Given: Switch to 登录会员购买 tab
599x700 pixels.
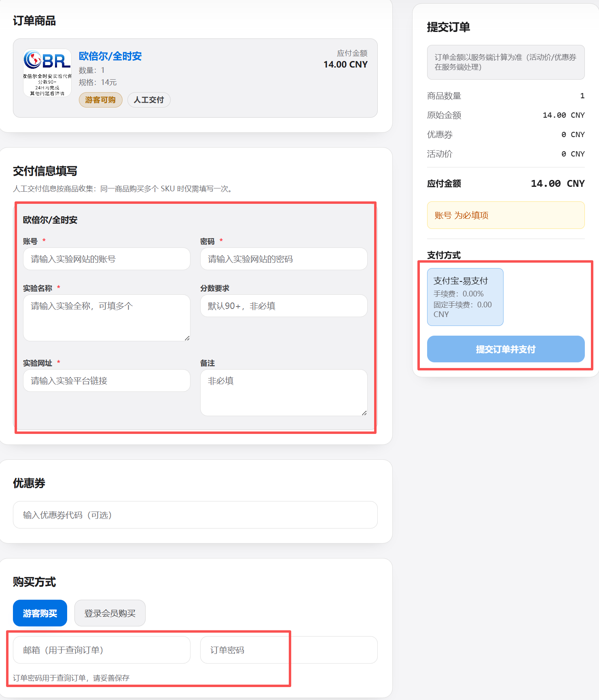Looking at the screenshot, I should click(x=110, y=613).
